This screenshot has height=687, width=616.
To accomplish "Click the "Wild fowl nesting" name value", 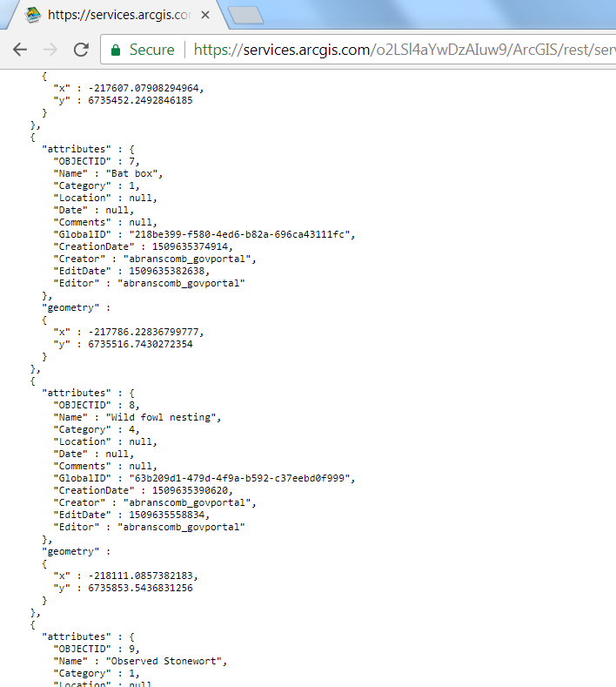I will click(x=161, y=418).
